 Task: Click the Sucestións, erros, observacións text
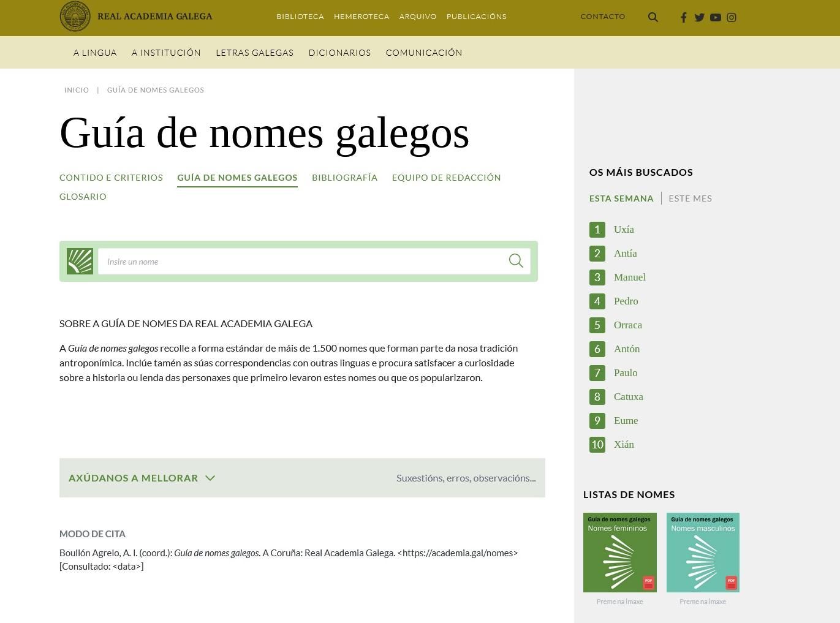click(466, 478)
